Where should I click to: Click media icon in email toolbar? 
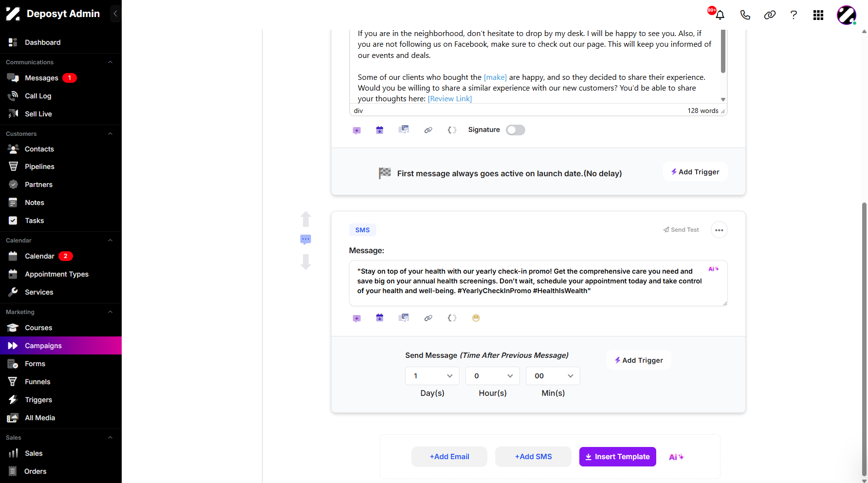(x=404, y=130)
